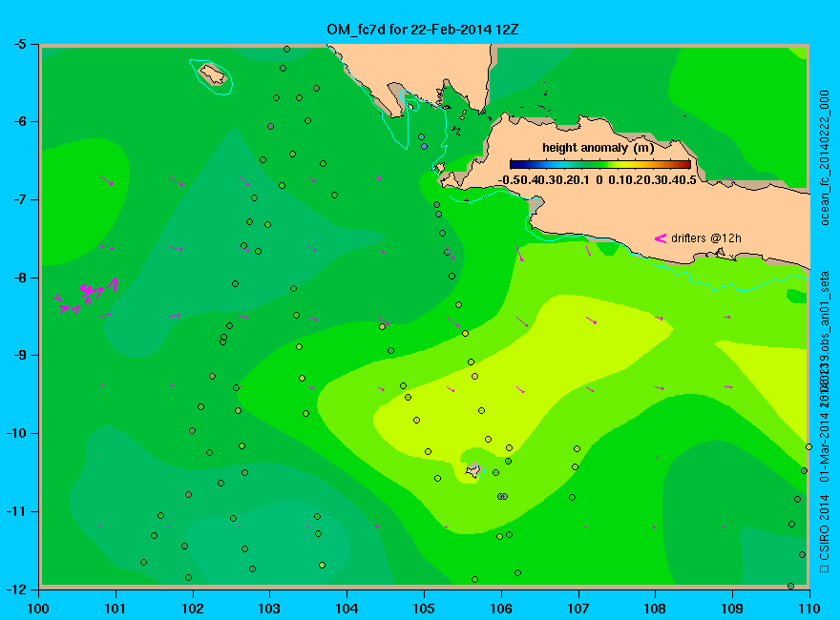Pick the green middle of the height anomaly colorbar

[600, 164]
